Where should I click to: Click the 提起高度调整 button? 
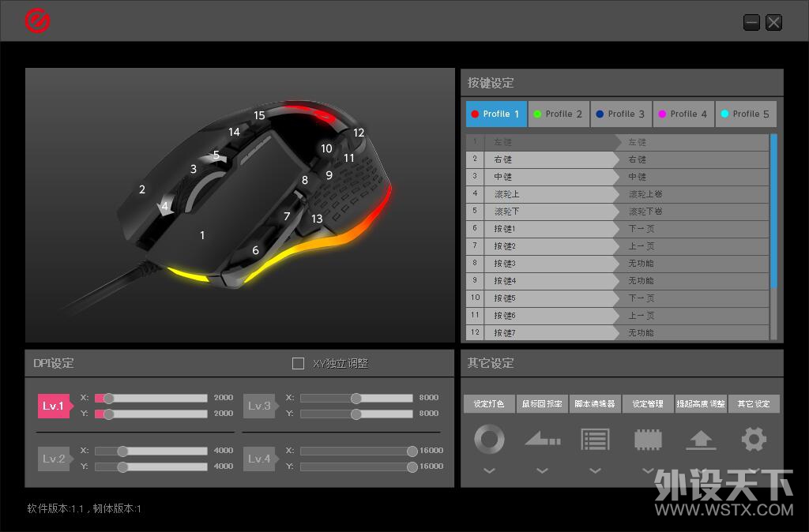click(701, 403)
